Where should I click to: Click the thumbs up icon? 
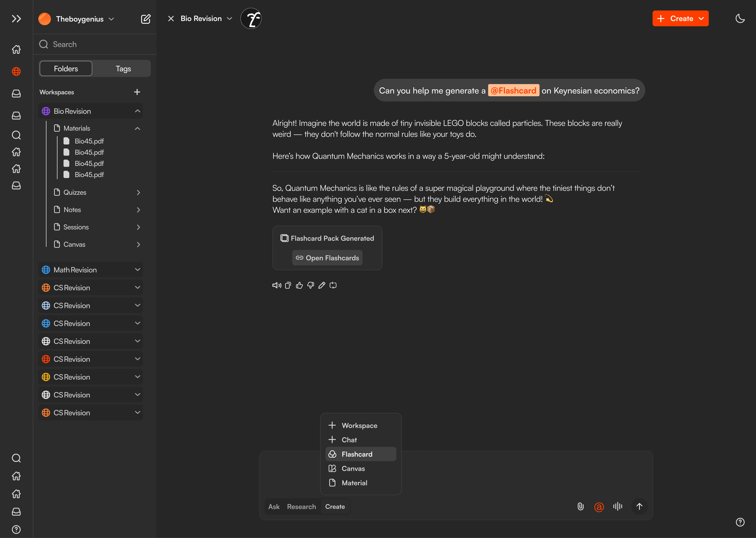pyautogui.click(x=299, y=285)
